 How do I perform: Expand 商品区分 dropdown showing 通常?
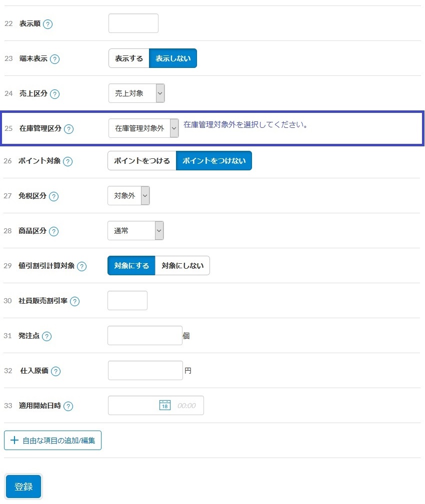click(x=135, y=230)
